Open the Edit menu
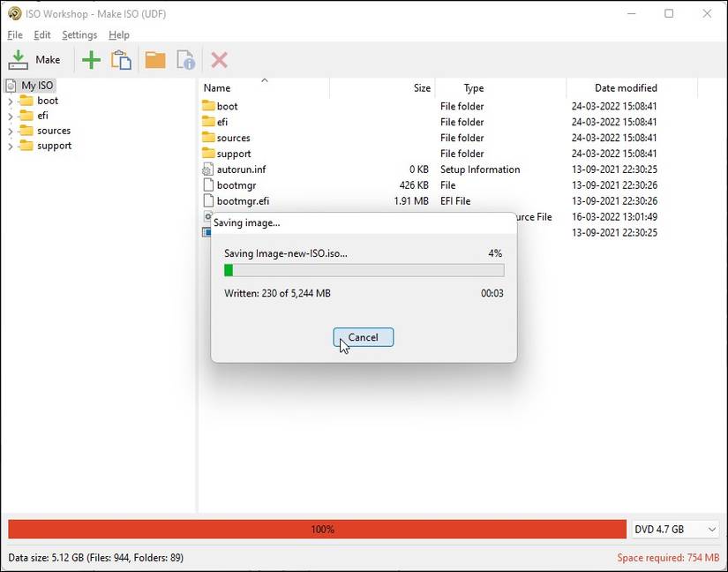 tap(41, 34)
